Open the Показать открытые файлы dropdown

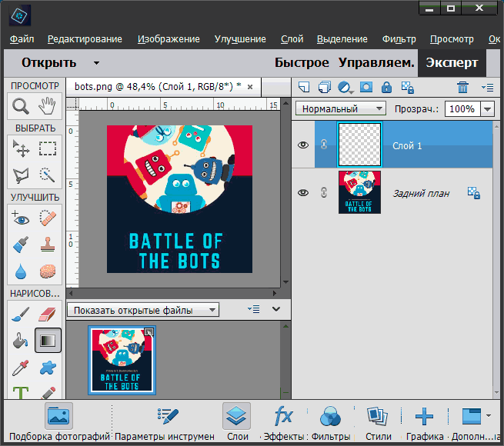coord(143,311)
